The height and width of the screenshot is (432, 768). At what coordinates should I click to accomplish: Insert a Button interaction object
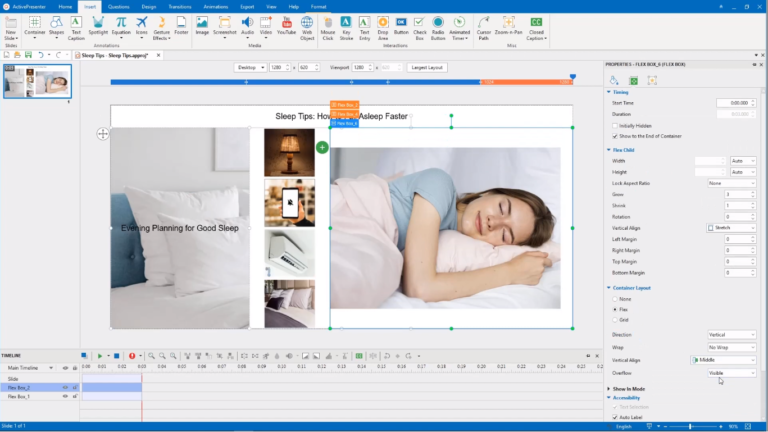401,25
